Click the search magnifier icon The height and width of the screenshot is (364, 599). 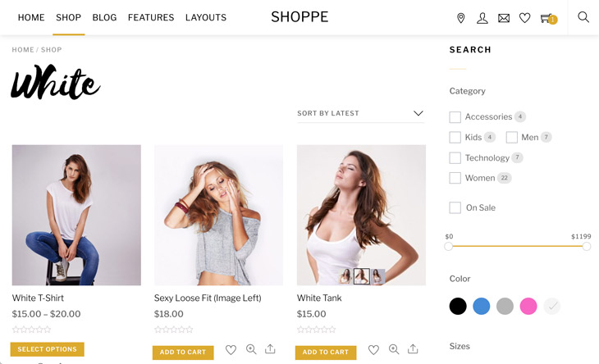click(x=583, y=16)
